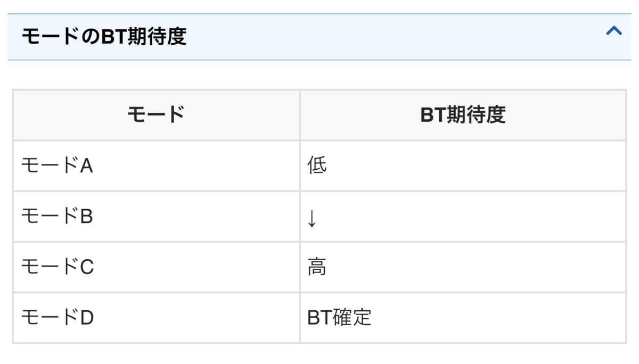Image resolution: width=639 pixels, height=364 pixels.
Task: Click the モード word in the section heading
Action: click(50, 36)
